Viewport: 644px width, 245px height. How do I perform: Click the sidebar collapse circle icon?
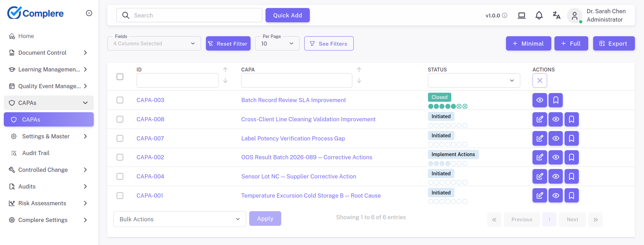[x=89, y=13]
